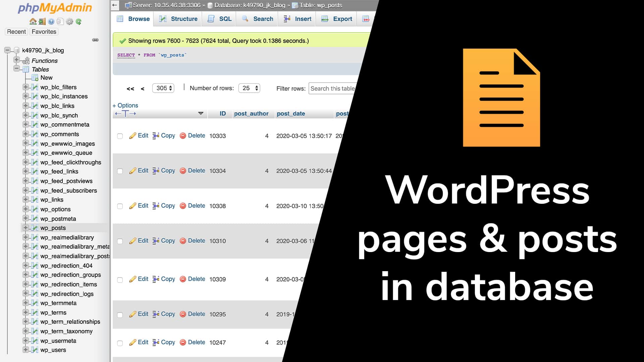Click the phpMyAdmin home icon
The height and width of the screenshot is (362, 644).
coord(33,21)
